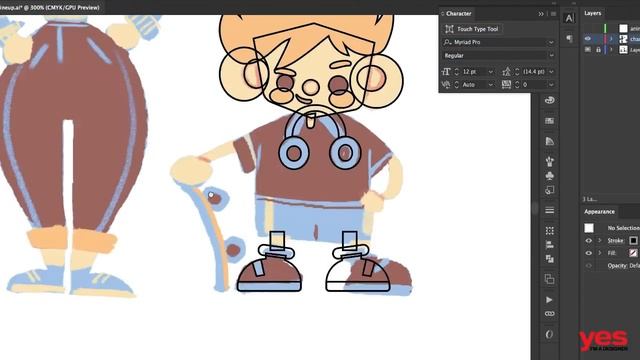Image resolution: width=640 pixels, height=360 pixels.
Task: Open the Swatches panel icon
Action: click(x=549, y=121)
